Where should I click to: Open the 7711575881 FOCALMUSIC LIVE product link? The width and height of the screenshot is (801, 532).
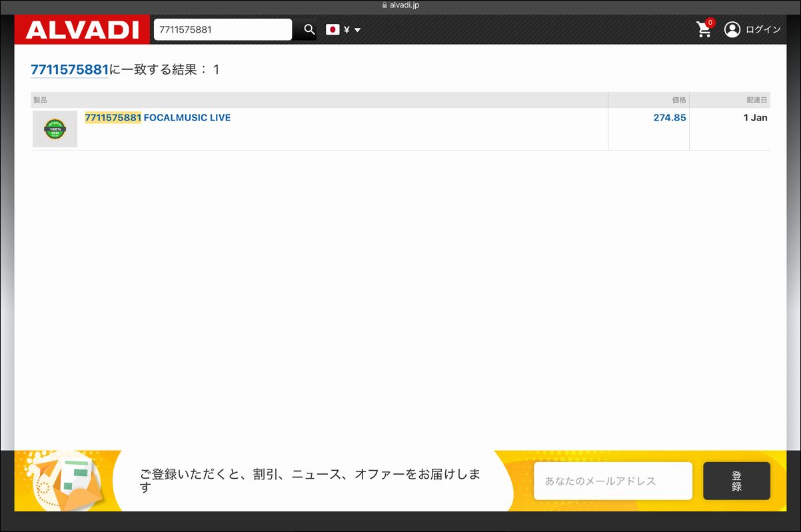(x=157, y=118)
